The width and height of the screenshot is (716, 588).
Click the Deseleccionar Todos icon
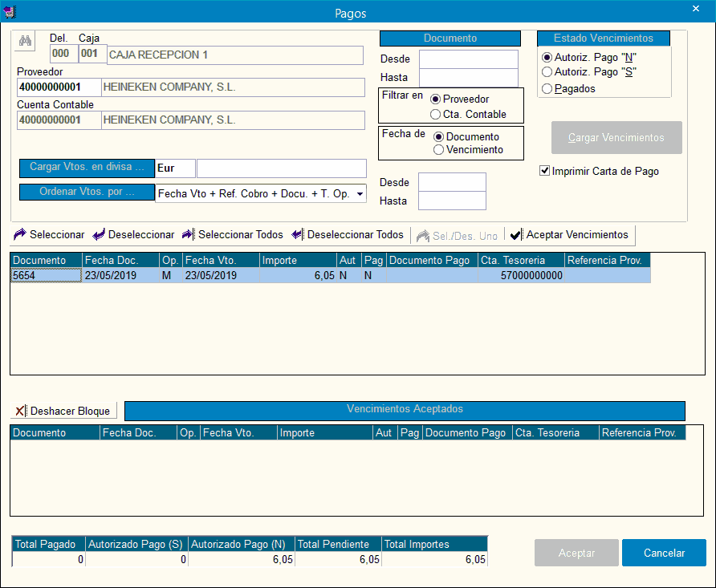[x=297, y=235]
